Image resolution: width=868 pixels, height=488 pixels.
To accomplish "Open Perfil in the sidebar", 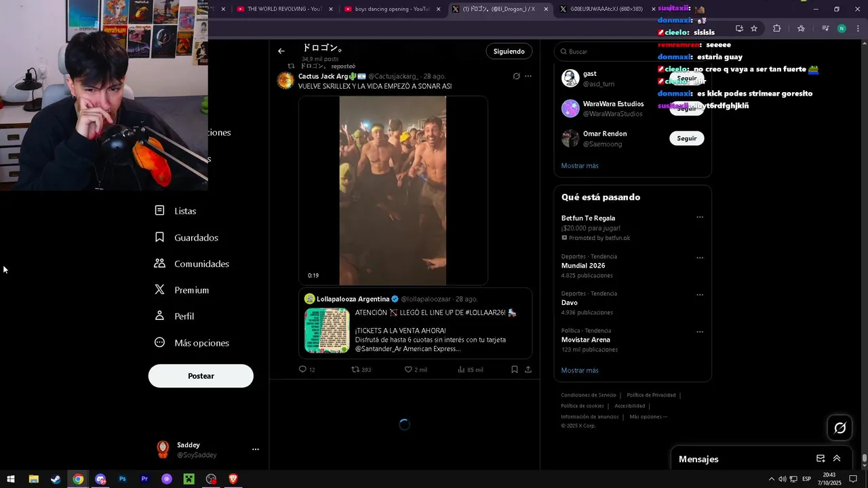I will [x=174, y=316].
